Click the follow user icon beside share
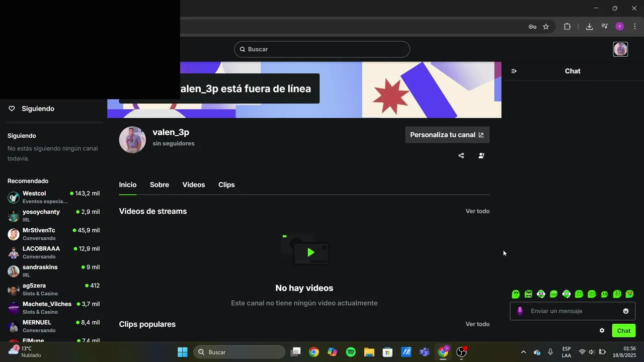Image resolution: width=644 pixels, height=362 pixels. click(x=481, y=156)
